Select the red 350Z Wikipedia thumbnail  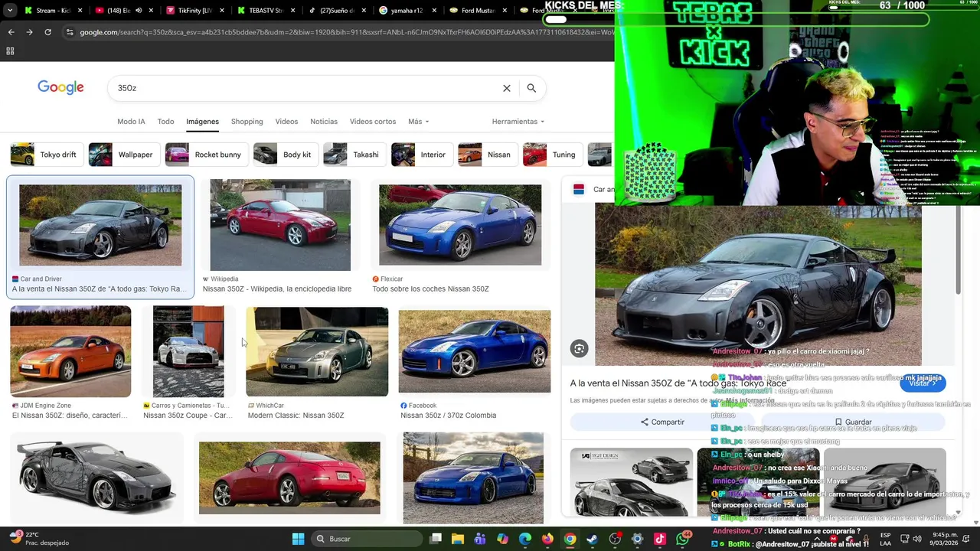(280, 225)
